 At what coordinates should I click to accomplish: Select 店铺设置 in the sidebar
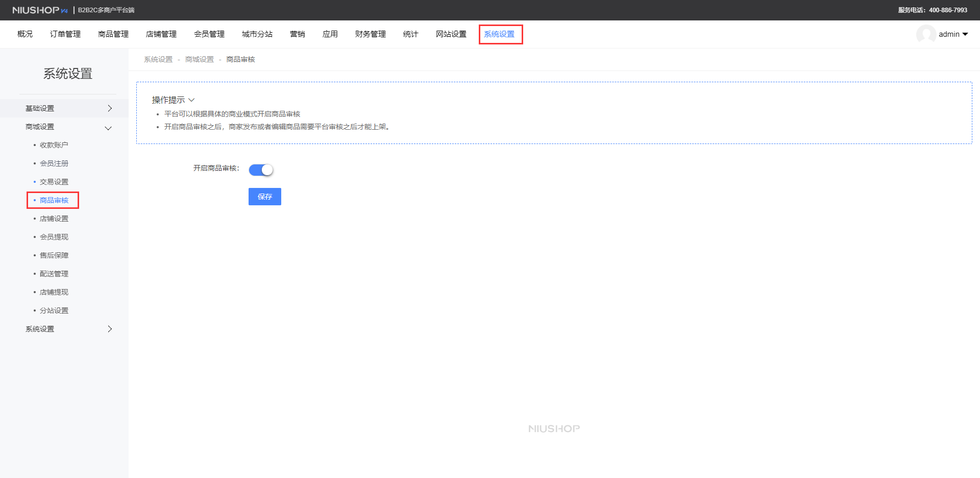[54, 219]
